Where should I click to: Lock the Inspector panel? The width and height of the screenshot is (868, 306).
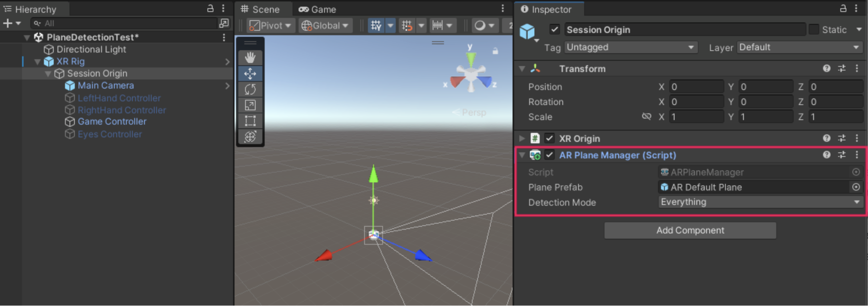click(843, 9)
